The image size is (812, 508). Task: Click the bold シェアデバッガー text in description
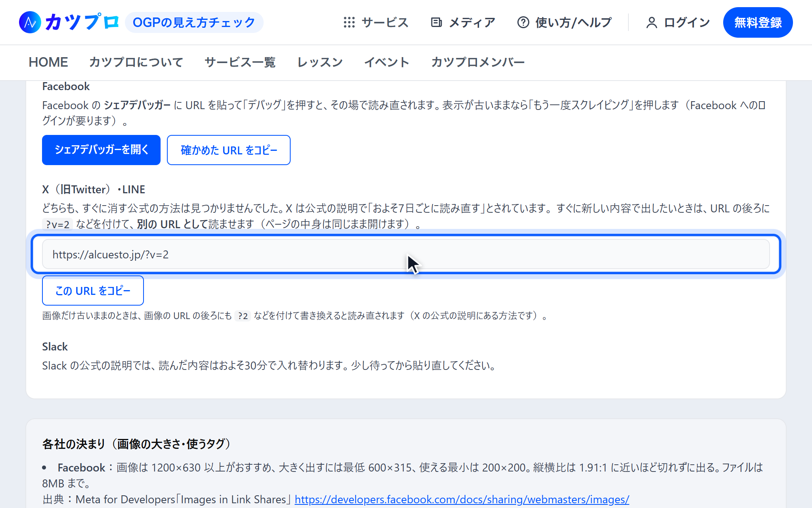tap(137, 105)
